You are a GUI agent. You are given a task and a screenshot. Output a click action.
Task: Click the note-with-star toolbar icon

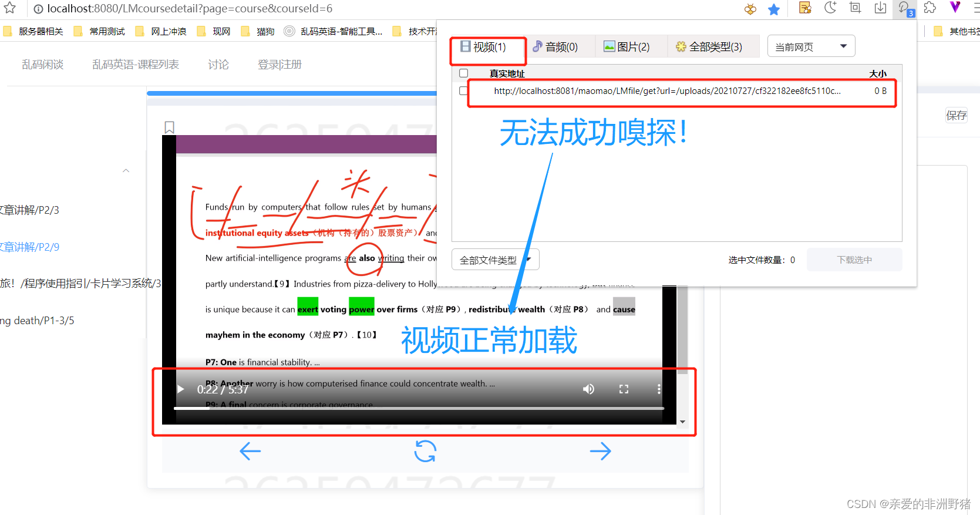coord(805,8)
